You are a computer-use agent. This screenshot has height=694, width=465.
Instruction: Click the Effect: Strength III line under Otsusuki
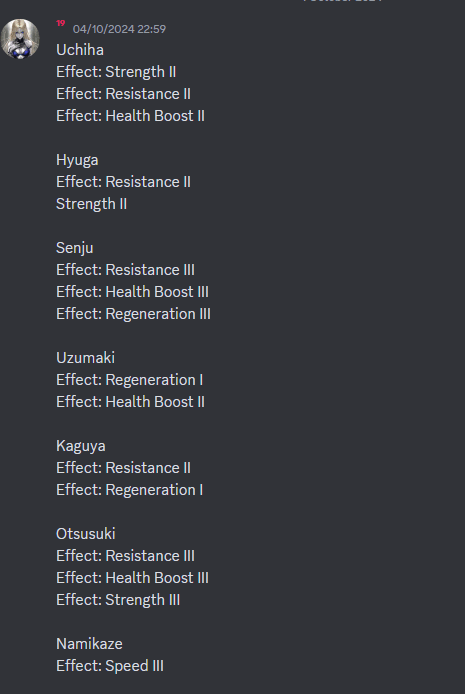click(118, 600)
